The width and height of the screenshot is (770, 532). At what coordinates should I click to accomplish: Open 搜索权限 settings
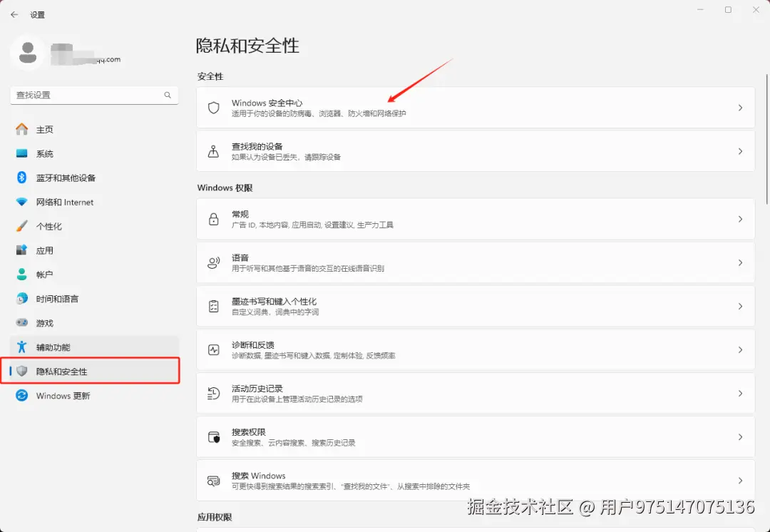(x=476, y=436)
